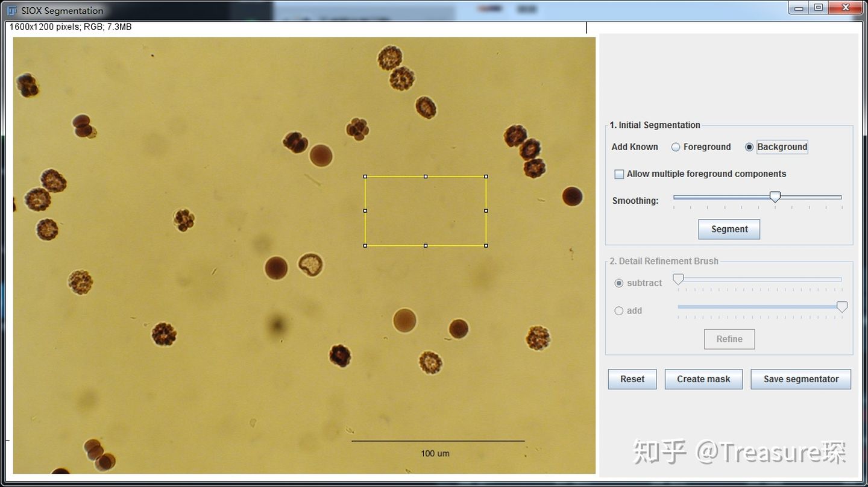Minimize the SIOX Segmentation window
The width and height of the screenshot is (868, 487).
click(x=799, y=8)
